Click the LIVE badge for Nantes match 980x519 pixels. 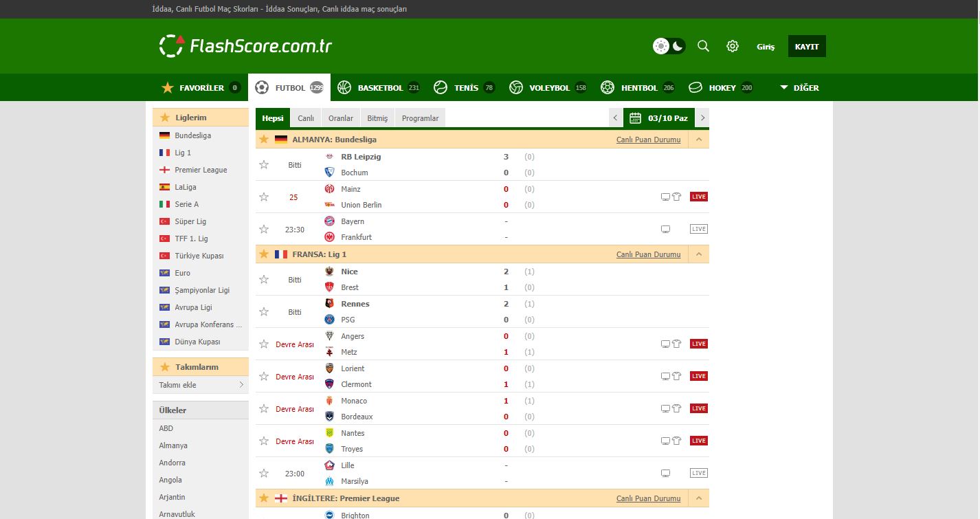(699, 441)
